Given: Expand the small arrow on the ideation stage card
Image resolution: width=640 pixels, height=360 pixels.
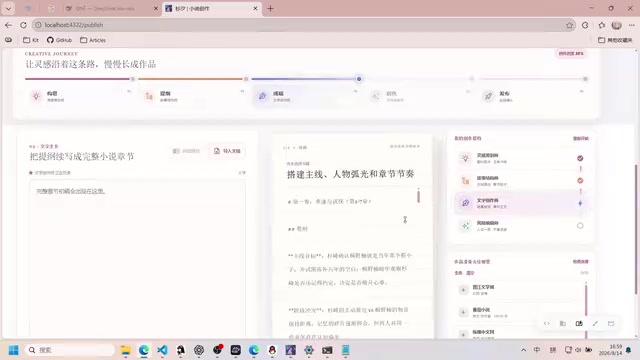Looking at the screenshot, I should pos(129,91).
